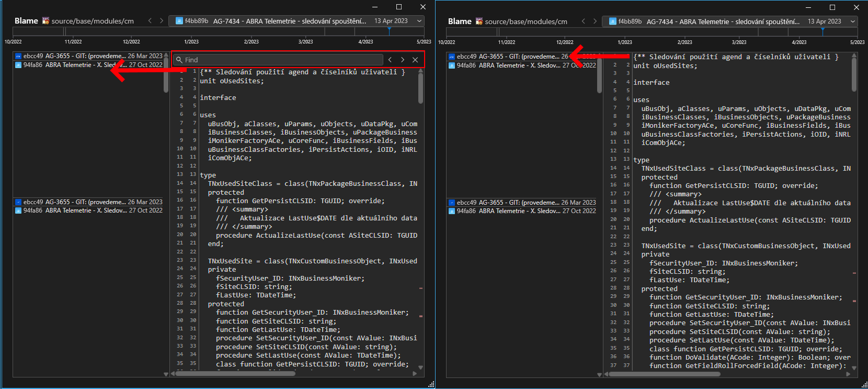Click f4bb89b commit avatar icon in right window
Screen dimensions: 868x389
point(613,21)
